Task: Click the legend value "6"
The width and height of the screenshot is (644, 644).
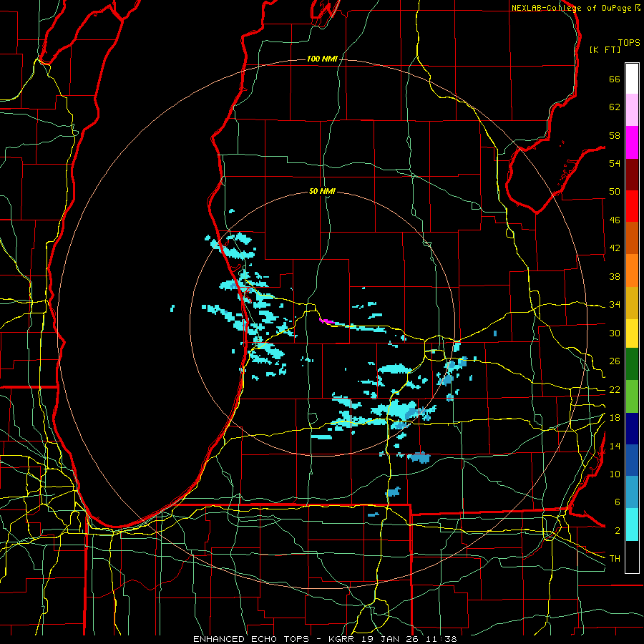Action: point(617,502)
